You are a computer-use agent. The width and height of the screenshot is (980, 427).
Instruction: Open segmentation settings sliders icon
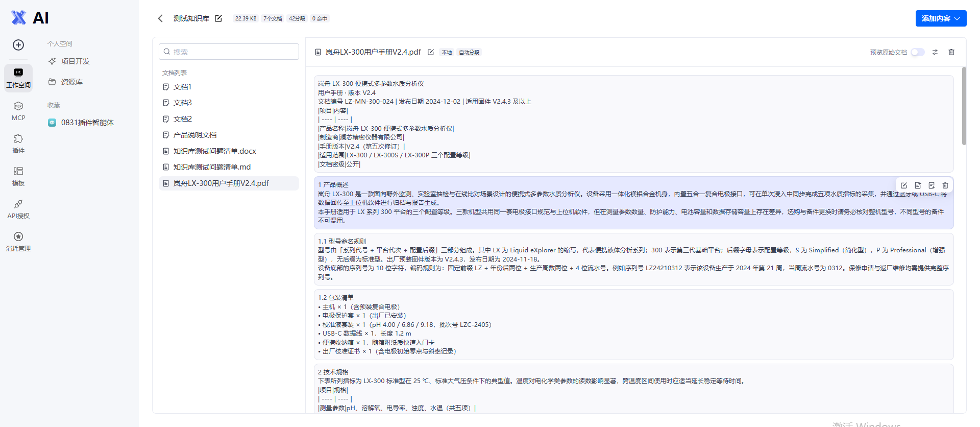click(935, 52)
